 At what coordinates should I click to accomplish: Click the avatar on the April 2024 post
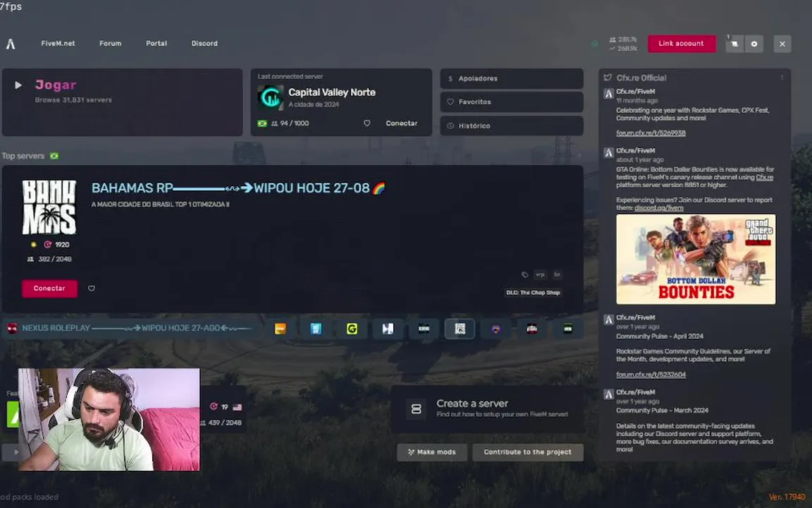tap(608, 320)
